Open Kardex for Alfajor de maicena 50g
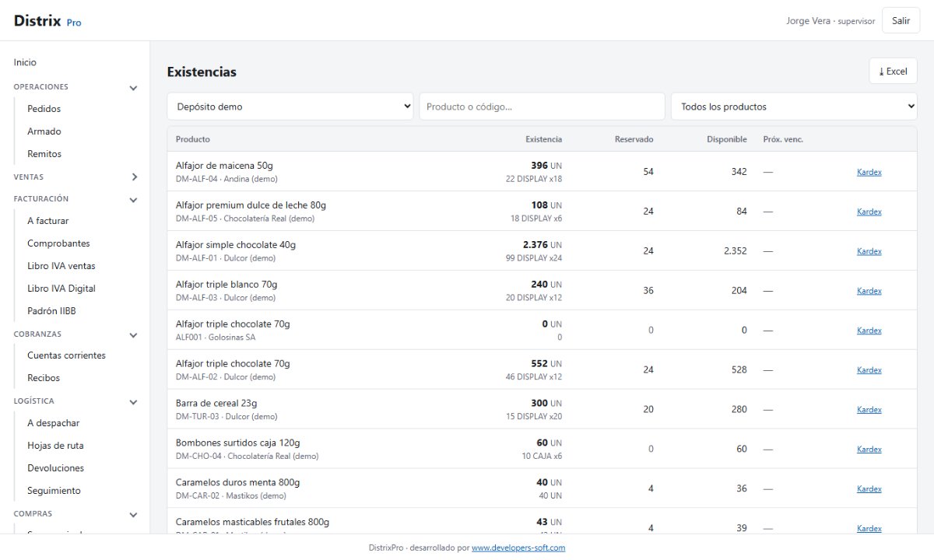The image size is (934, 560). (869, 172)
